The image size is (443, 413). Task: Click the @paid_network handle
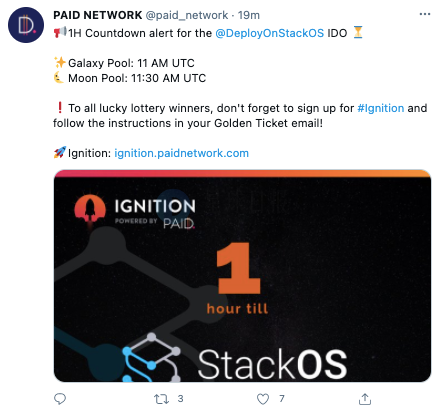(187, 15)
